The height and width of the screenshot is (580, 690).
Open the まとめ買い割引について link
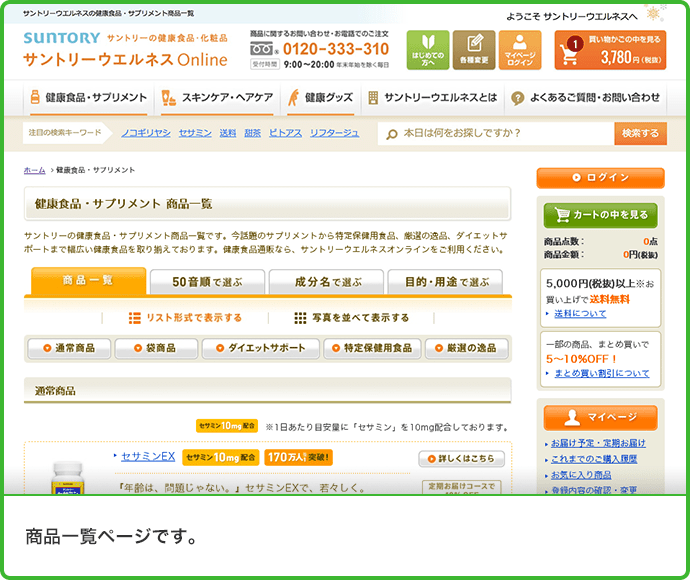[x=602, y=373]
